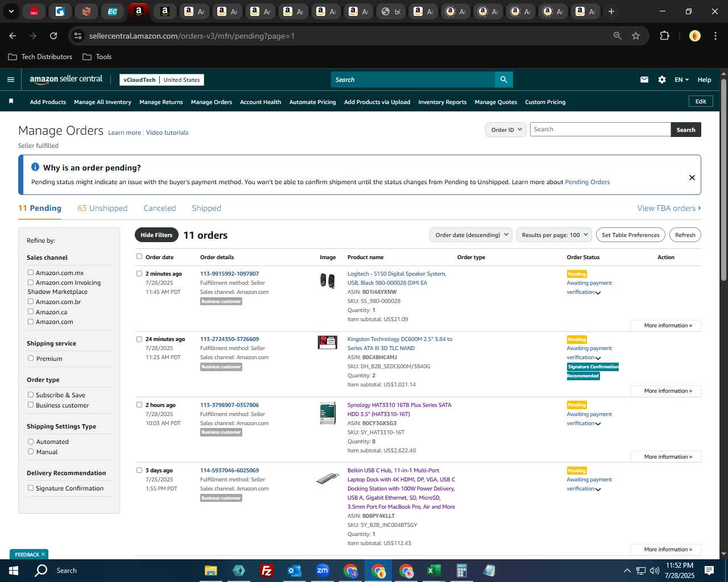Open Excel from the taskbar
Viewport: 728px width, 582px height.
434,571
